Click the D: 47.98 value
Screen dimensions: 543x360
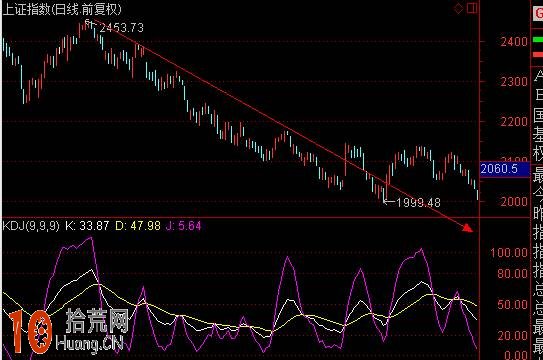[x=138, y=226]
